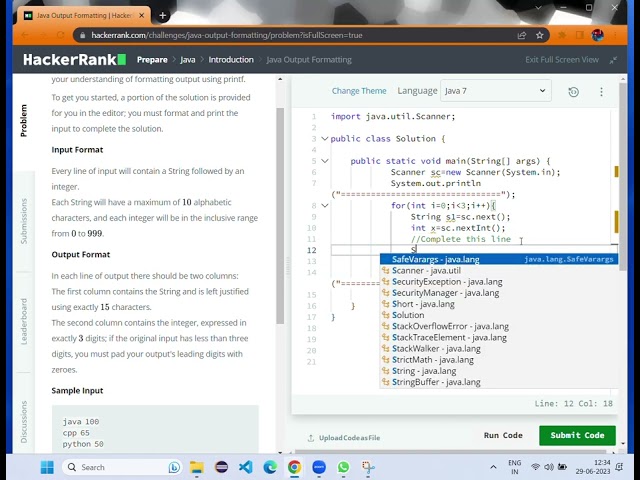640x480 pixels.
Task: Open Zoom from the taskbar
Action: tap(319, 467)
